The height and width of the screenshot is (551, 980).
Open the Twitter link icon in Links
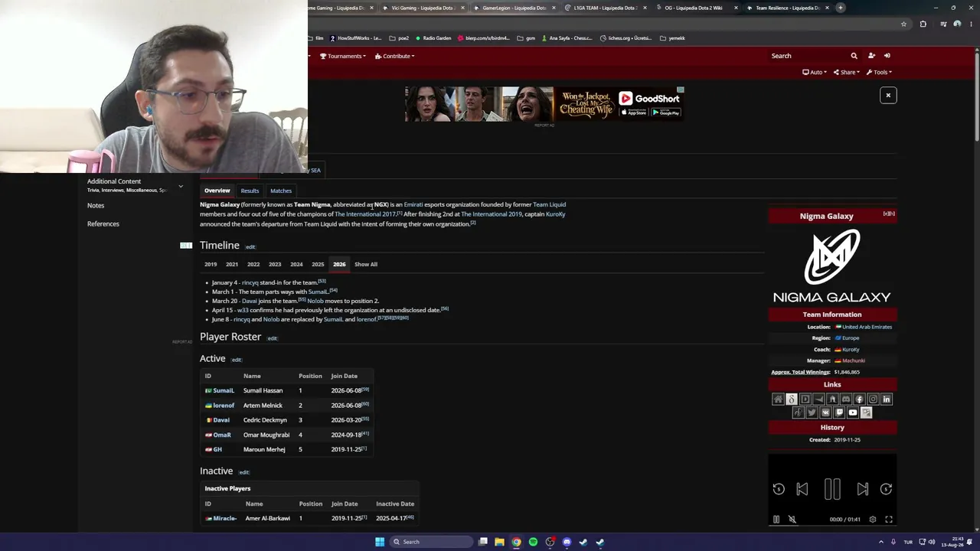pos(812,412)
